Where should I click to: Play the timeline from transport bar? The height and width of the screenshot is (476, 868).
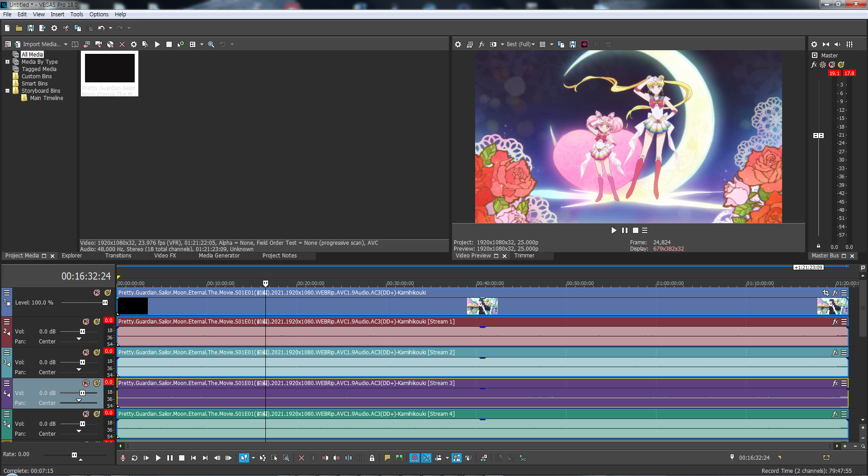click(158, 458)
